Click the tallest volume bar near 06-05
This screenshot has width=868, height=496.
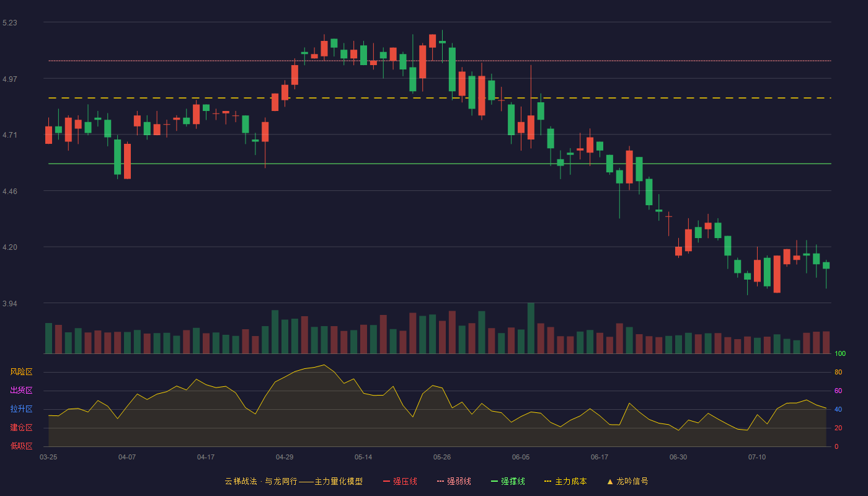(531, 328)
